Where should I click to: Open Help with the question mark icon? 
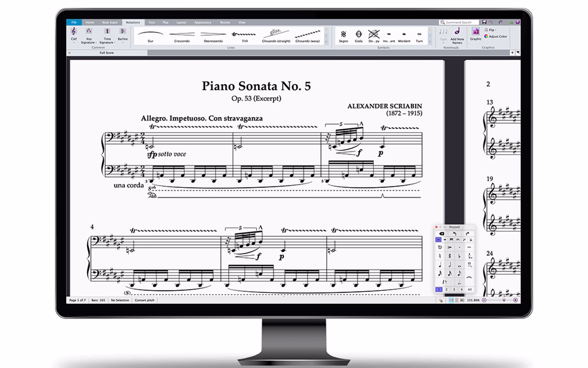517,22
